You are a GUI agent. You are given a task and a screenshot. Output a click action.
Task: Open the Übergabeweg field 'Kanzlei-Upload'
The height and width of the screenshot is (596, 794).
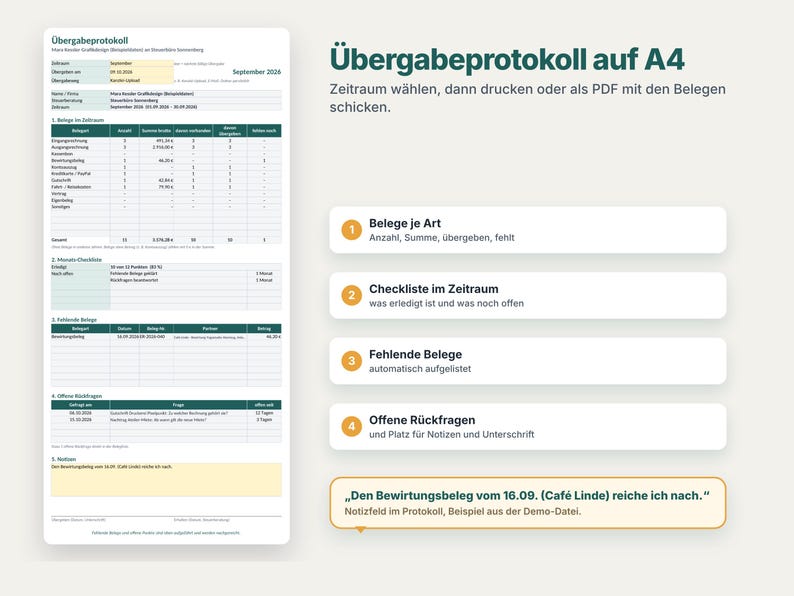[x=141, y=81]
